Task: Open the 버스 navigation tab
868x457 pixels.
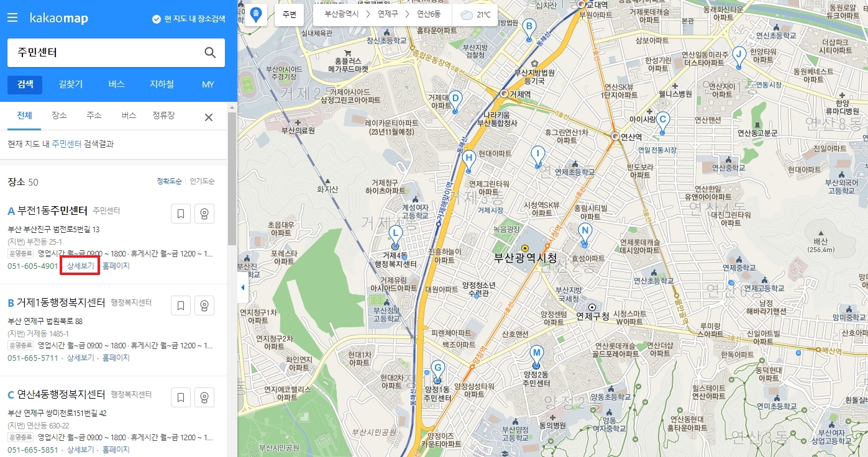Action: pos(116,84)
